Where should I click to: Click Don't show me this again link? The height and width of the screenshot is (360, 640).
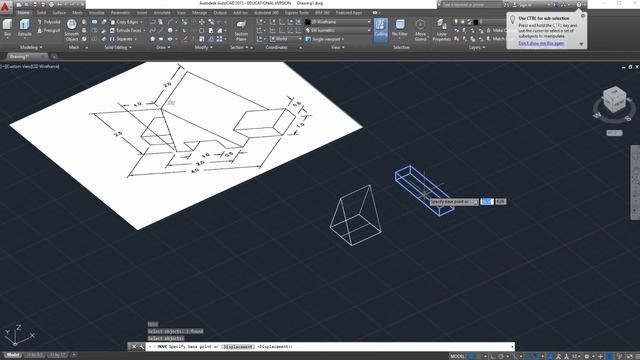541,43
